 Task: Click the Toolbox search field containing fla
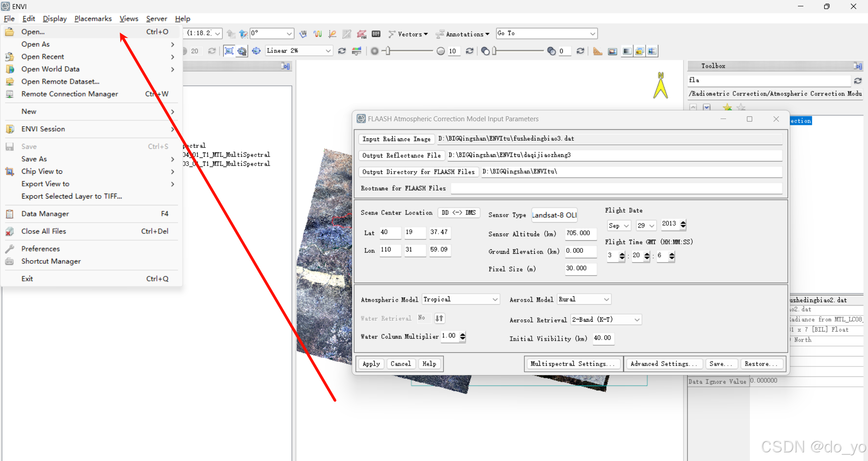click(x=769, y=80)
